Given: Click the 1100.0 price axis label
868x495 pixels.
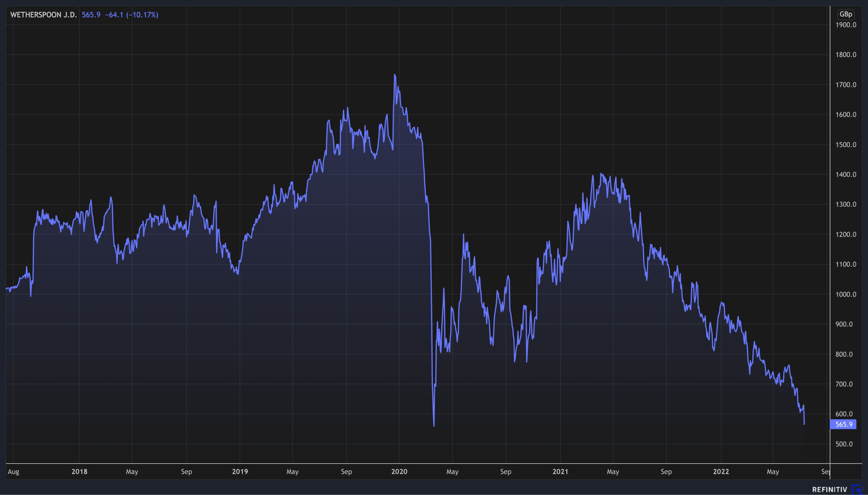Looking at the screenshot, I should click(x=846, y=264).
